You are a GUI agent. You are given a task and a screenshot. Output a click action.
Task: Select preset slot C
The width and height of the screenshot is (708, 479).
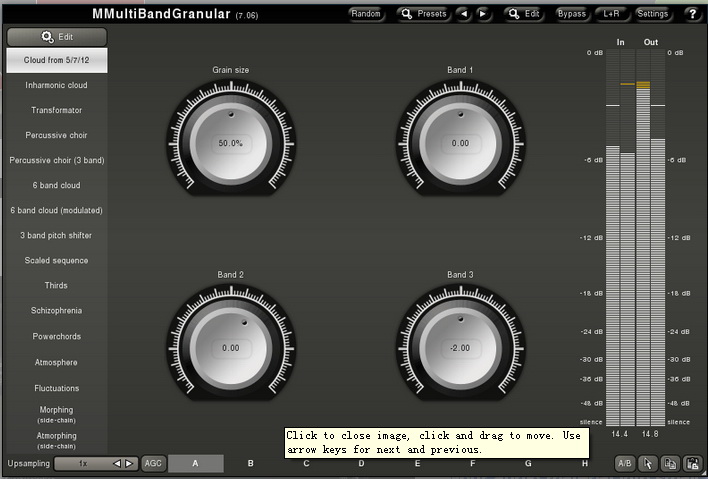pos(306,463)
